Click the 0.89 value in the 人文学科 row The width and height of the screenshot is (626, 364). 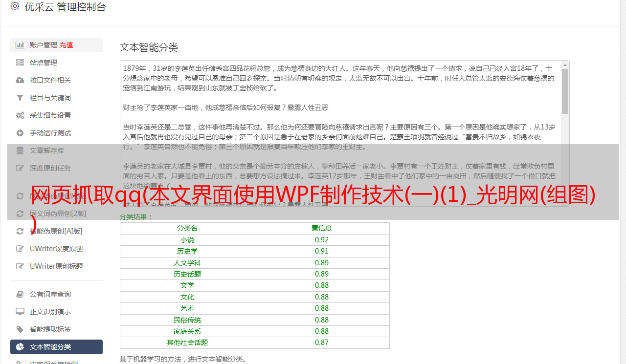pos(322,263)
